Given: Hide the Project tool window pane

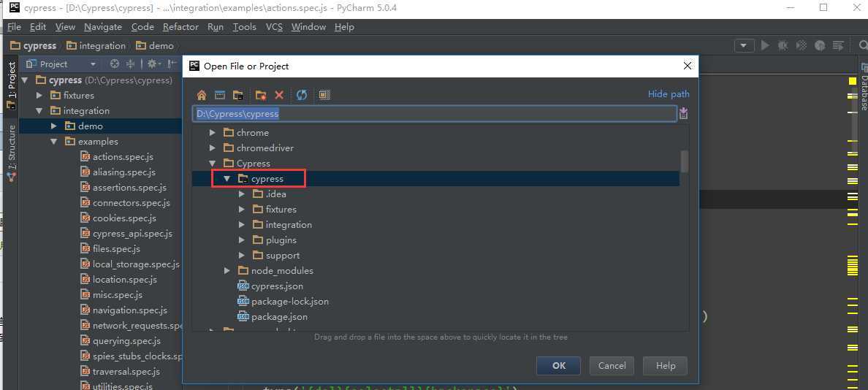Looking at the screenshot, I should [x=172, y=64].
